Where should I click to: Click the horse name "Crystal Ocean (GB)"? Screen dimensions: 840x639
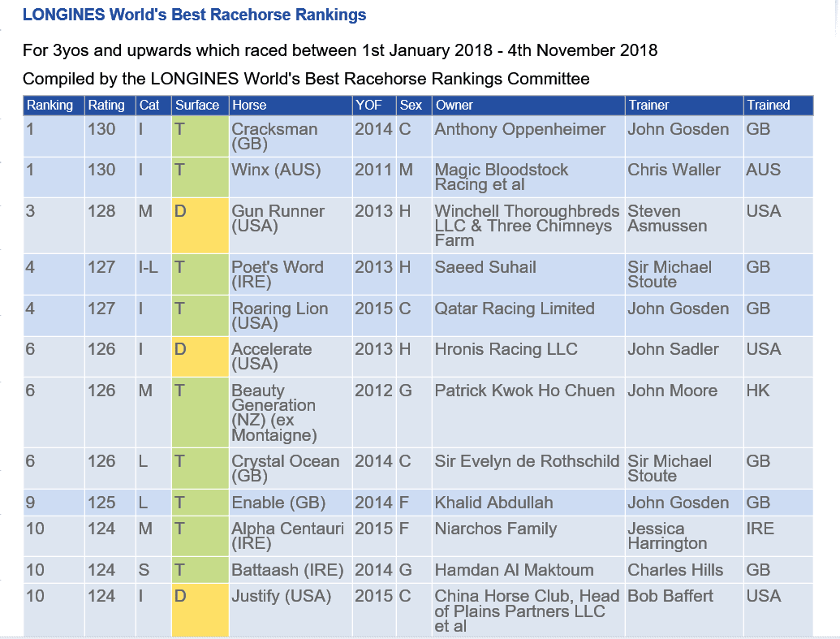(x=285, y=468)
